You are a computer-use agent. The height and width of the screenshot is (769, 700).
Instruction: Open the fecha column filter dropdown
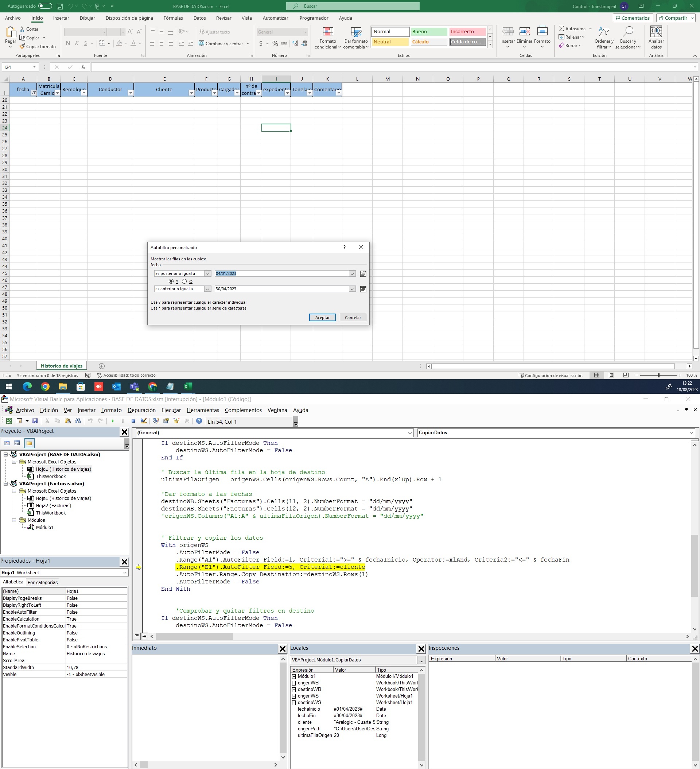pos(34,93)
